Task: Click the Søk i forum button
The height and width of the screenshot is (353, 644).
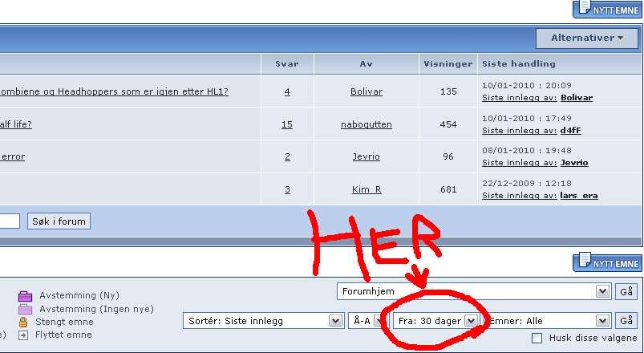Action: [x=59, y=221]
